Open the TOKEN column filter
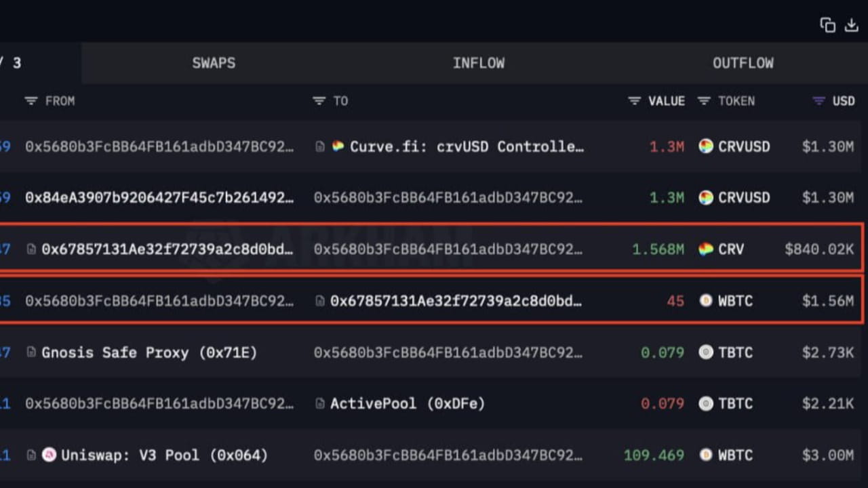This screenshot has width=868, height=488. tap(704, 101)
